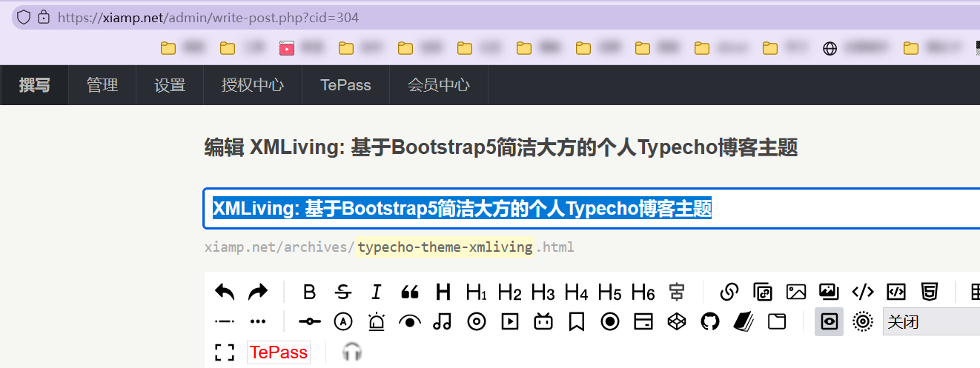Viewport: 980px width, 368px height.
Task: Insert a GitHub repository card
Action: (x=710, y=321)
